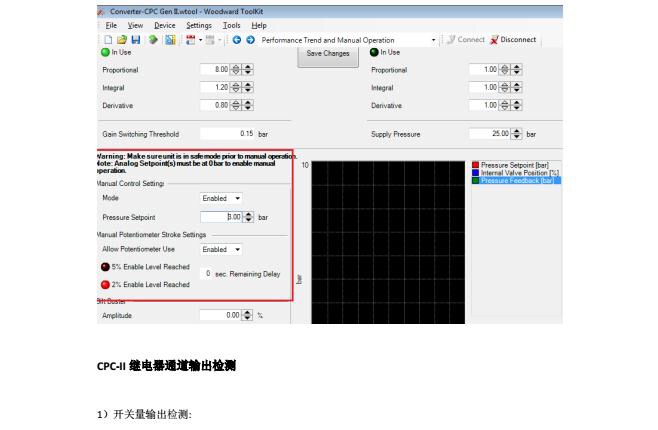The image size is (658, 430).
Task: Expand the Performance Trend and Manual Operation page selector
Action: click(433, 40)
